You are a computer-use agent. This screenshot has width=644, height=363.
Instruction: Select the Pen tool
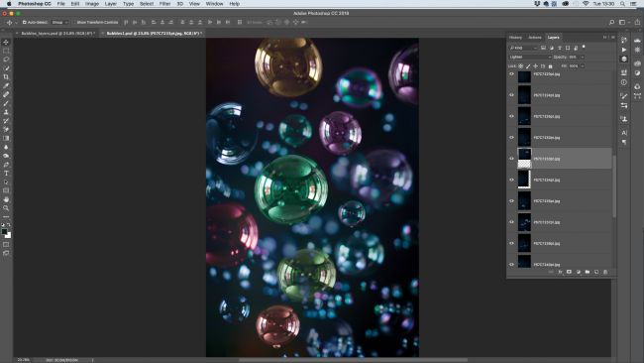click(x=6, y=165)
